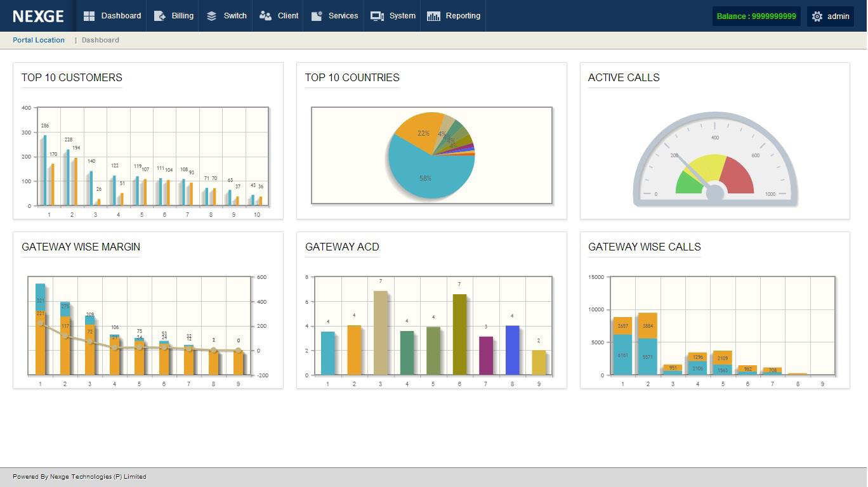Open the Services menu label

343,16
